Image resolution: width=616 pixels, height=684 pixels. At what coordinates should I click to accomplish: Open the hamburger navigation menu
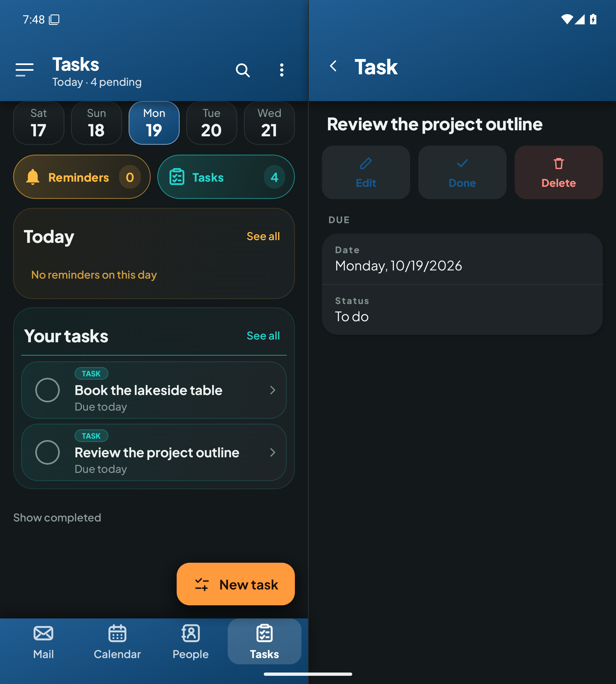(x=24, y=70)
